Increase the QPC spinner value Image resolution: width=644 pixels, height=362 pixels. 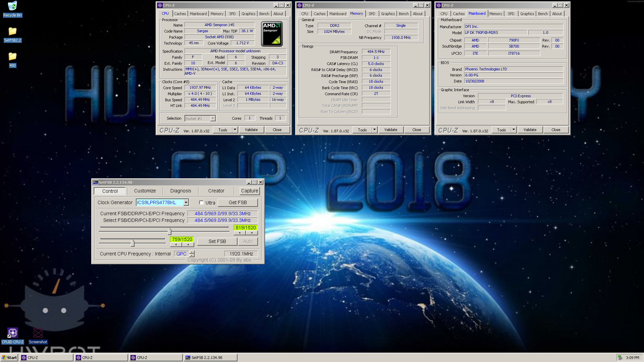click(x=192, y=252)
